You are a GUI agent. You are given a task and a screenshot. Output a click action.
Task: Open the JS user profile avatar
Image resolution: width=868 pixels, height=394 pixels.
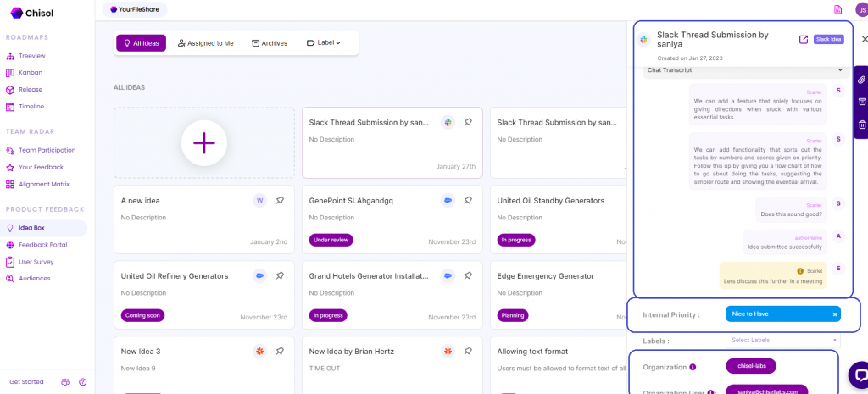point(862,9)
